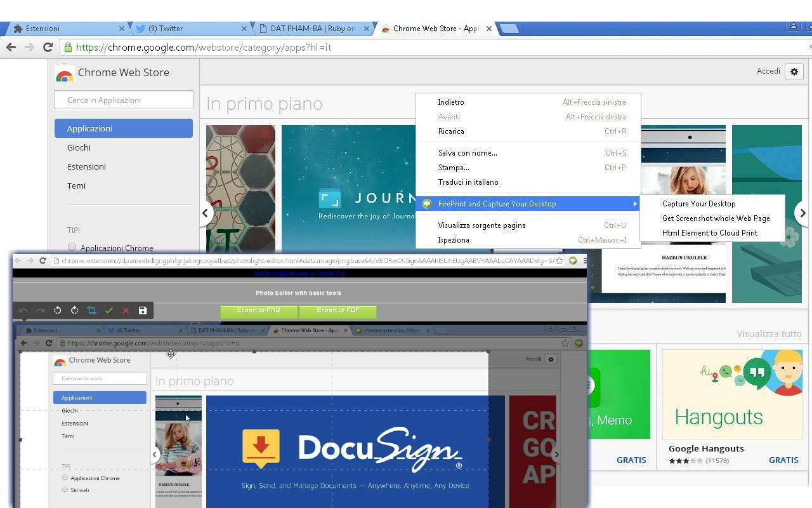Click the floppy disk Save icon in photo editor
The width and height of the screenshot is (812, 508).
pos(143,311)
